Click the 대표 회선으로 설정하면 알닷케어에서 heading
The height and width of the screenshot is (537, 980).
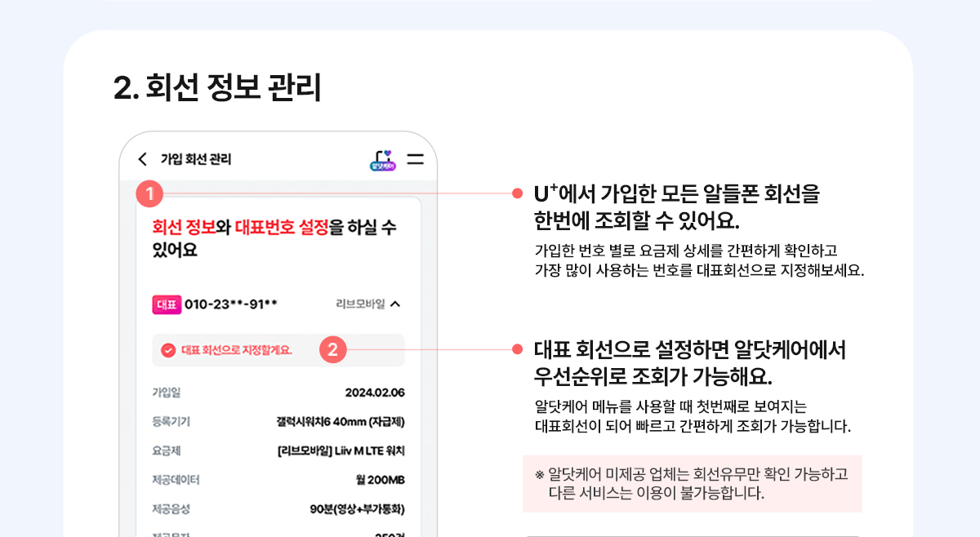coord(690,364)
